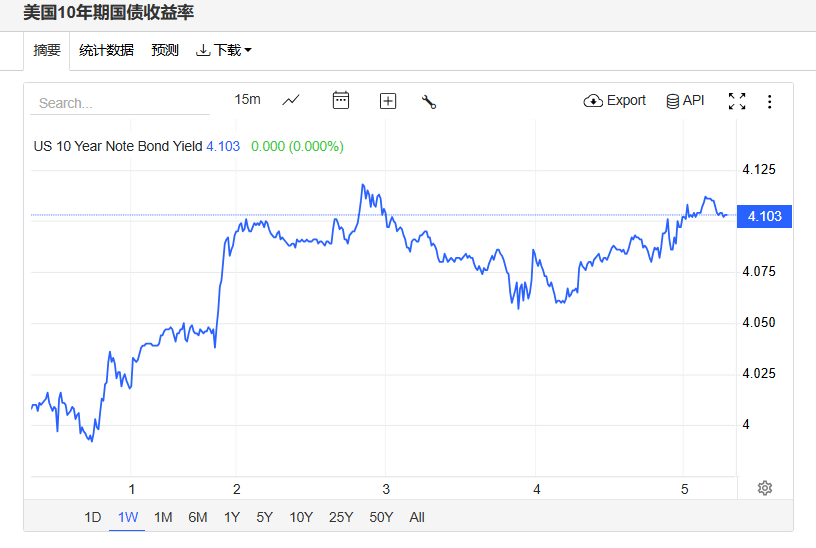Click the Export cloud download button
Viewport: 816px width, 548px height.
click(615, 100)
